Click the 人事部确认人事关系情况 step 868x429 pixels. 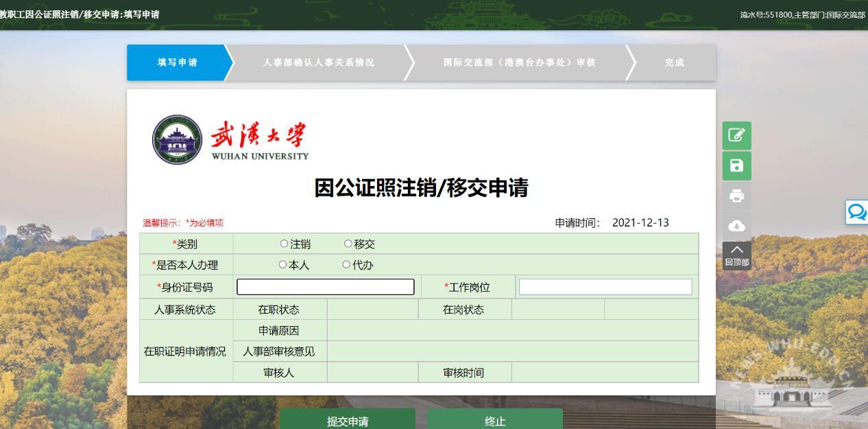(x=318, y=62)
